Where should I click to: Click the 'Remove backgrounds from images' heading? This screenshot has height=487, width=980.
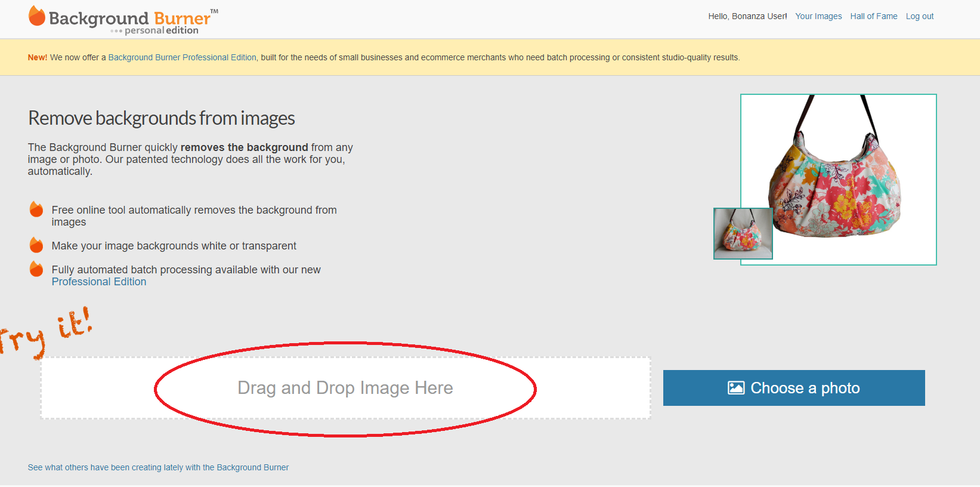[x=162, y=118]
